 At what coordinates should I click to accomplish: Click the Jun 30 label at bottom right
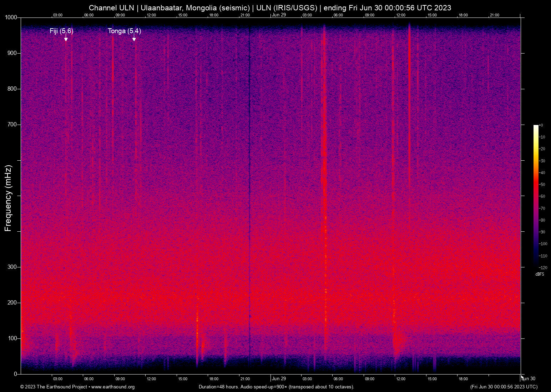pyautogui.click(x=529, y=379)
